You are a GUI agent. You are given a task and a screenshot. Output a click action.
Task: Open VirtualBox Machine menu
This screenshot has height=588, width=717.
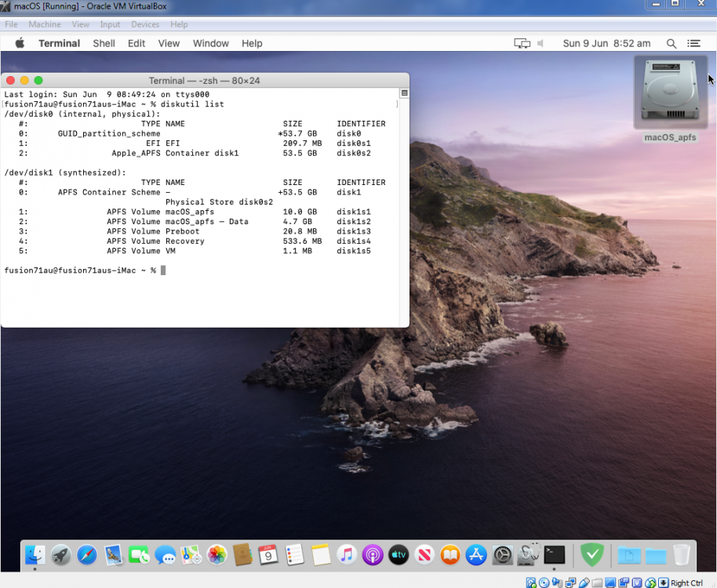point(45,24)
